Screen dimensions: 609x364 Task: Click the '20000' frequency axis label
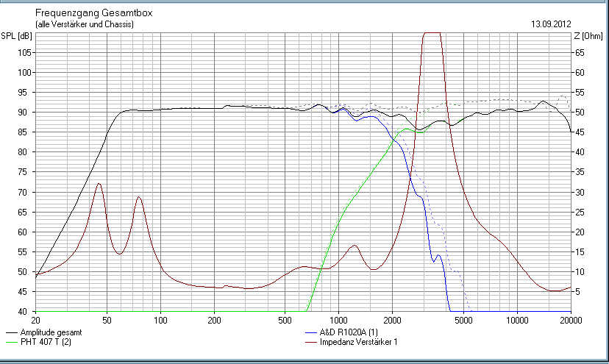571,321
